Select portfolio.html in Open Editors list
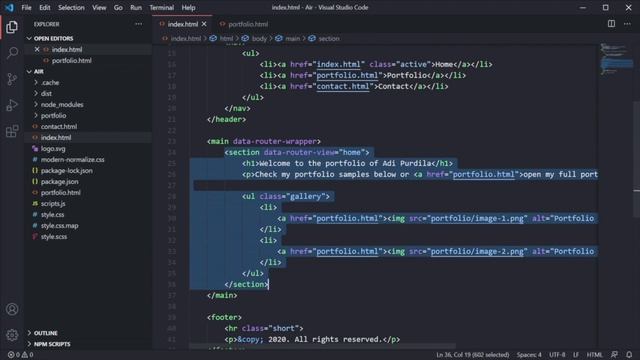 pos(71,60)
